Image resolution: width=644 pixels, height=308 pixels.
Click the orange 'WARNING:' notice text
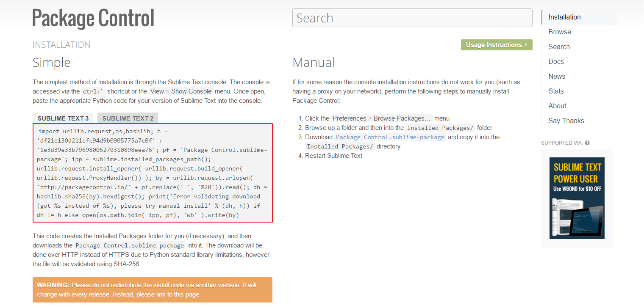point(153,290)
